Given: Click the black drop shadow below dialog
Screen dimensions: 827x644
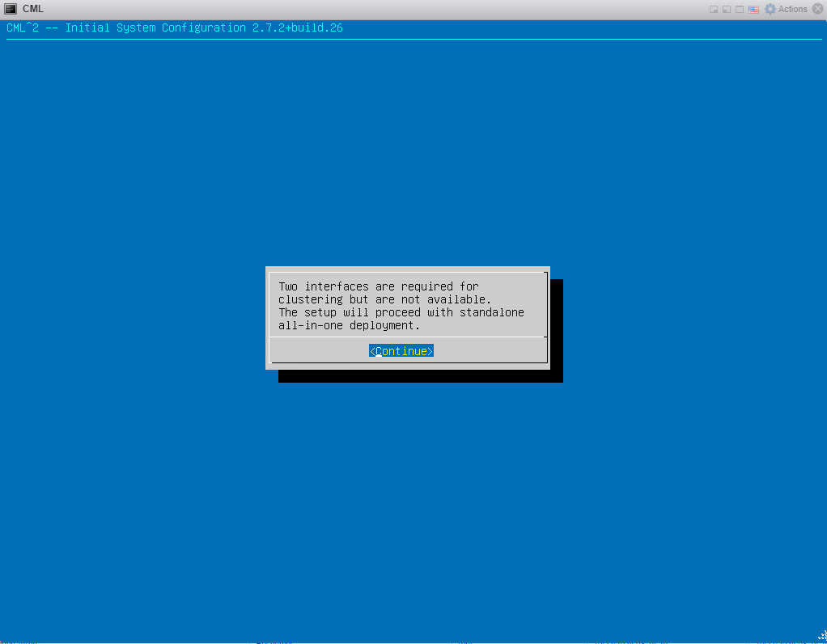Looking at the screenshot, I should tap(420, 376).
